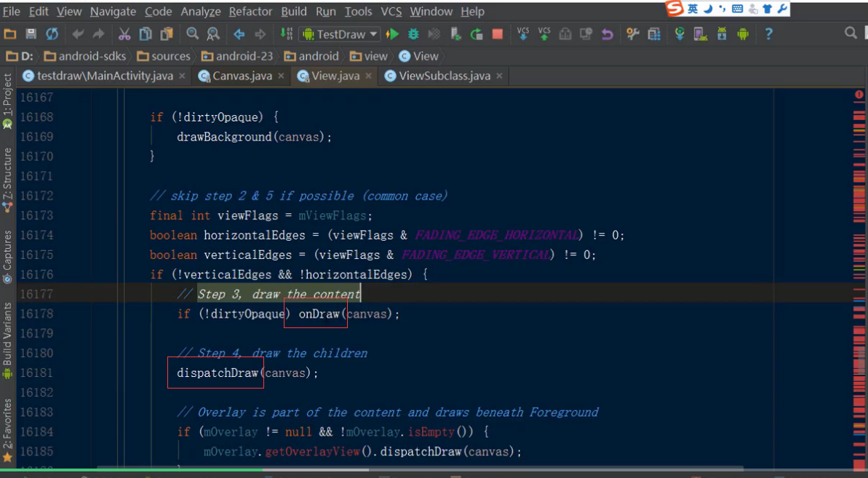Open Settings with the wrench icon

[x=633, y=34]
